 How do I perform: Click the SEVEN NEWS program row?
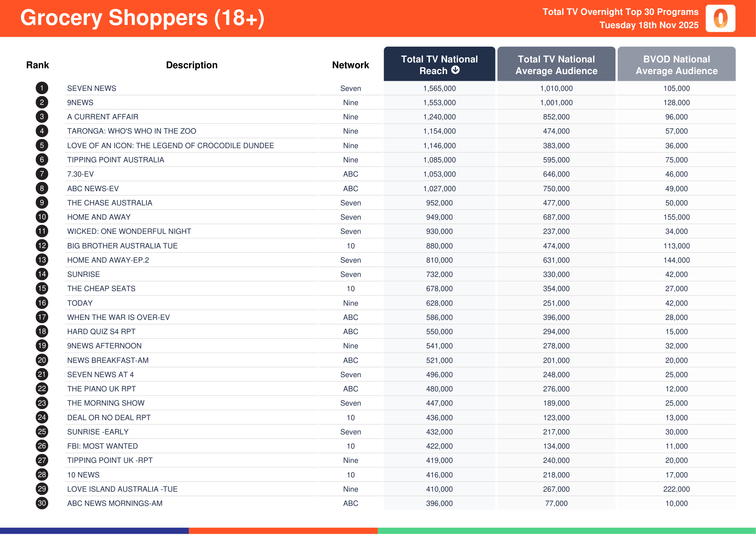point(91,88)
